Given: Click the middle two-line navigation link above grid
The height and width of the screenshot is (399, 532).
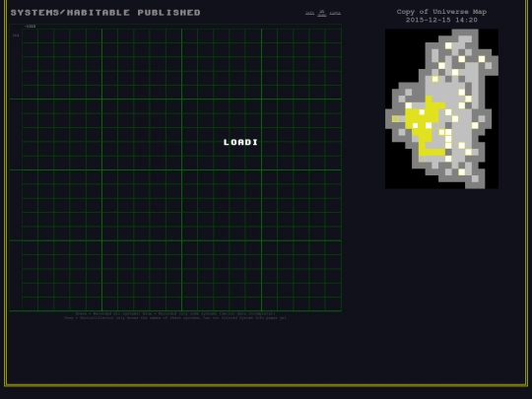Looking at the screenshot, I should pyautogui.click(x=322, y=13).
